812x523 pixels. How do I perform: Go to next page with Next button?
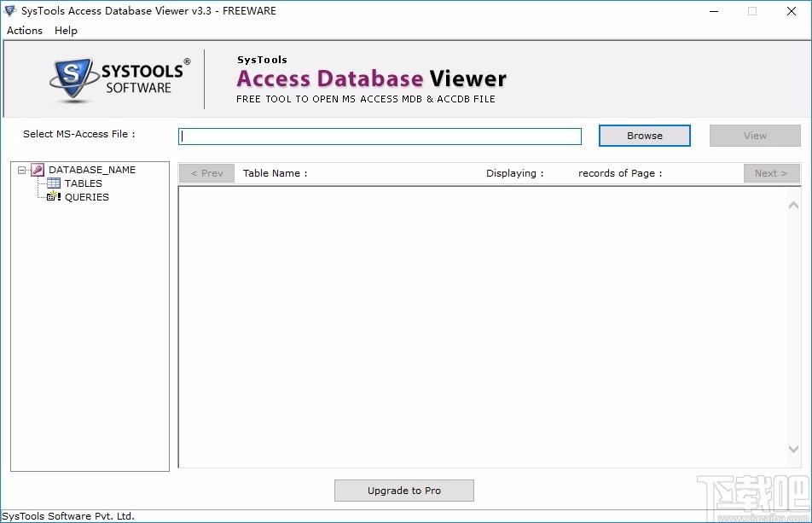[771, 173]
